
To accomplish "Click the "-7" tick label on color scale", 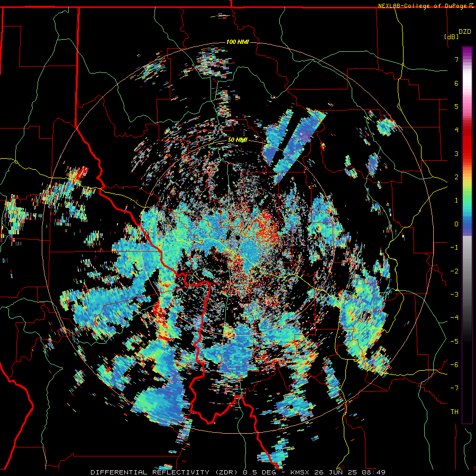I will point(454,388).
